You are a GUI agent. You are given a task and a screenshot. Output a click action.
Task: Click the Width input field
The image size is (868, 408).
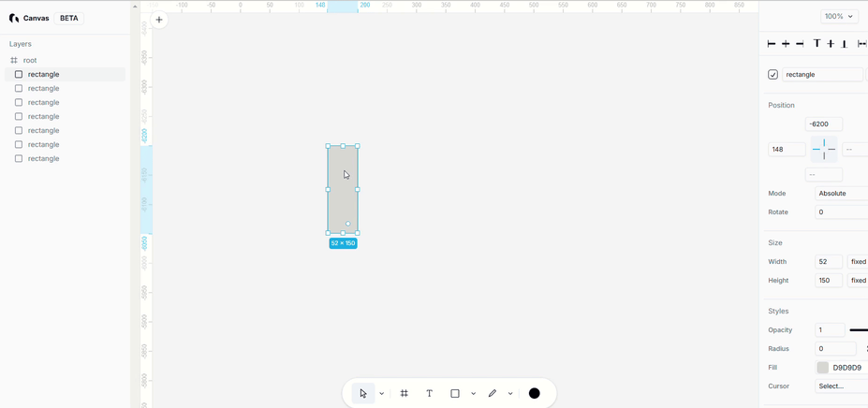point(828,262)
